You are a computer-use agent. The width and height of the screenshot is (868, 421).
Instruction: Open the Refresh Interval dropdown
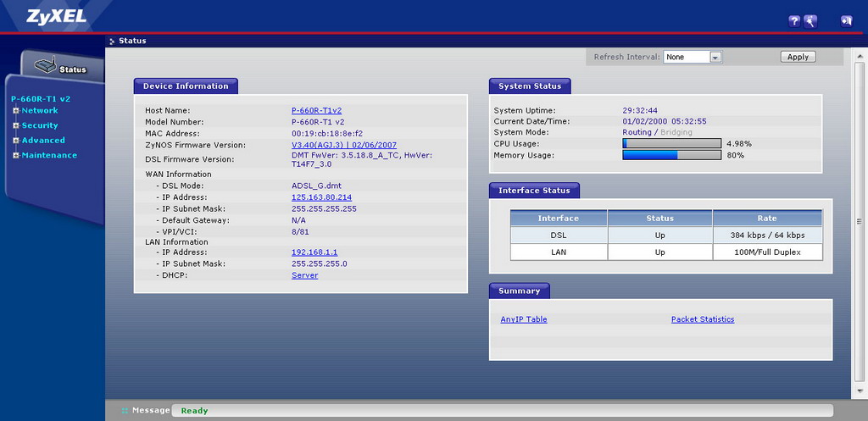point(715,57)
